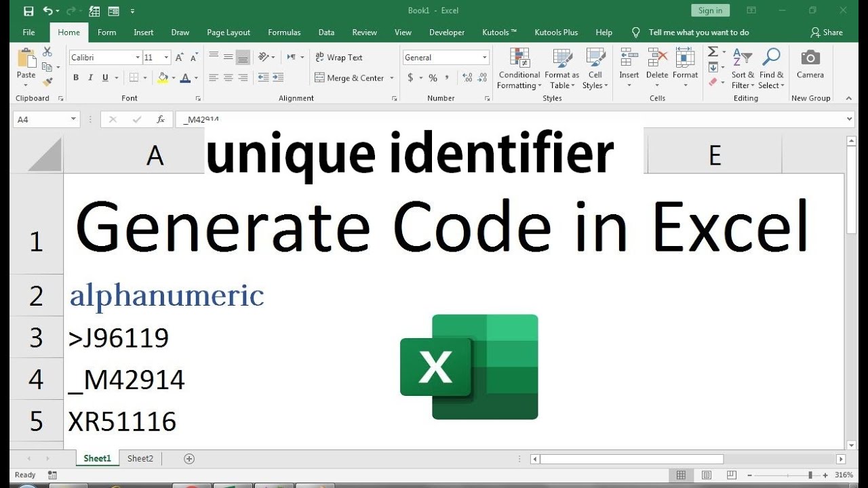Image resolution: width=868 pixels, height=488 pixels.
Task: Click the Find & Select button
Action: point(771,68)
